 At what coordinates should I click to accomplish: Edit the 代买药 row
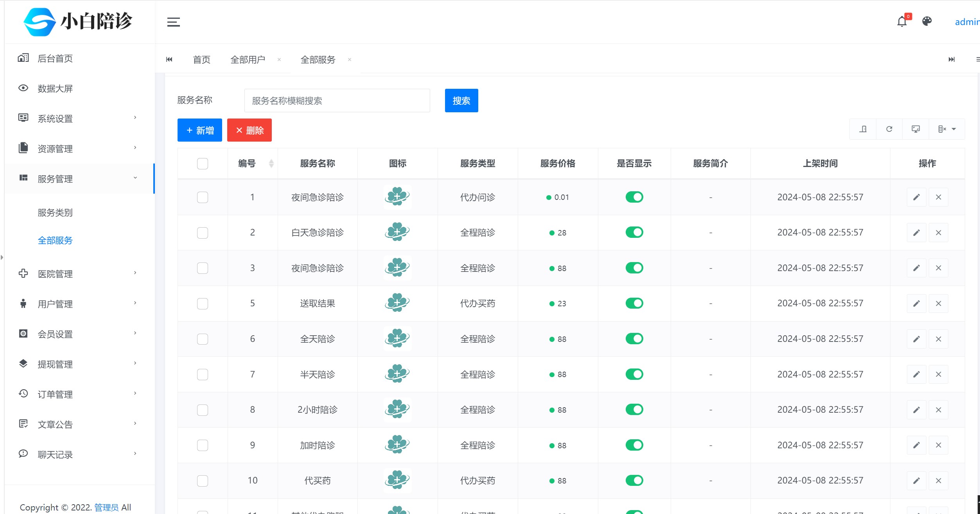(916, 481)
